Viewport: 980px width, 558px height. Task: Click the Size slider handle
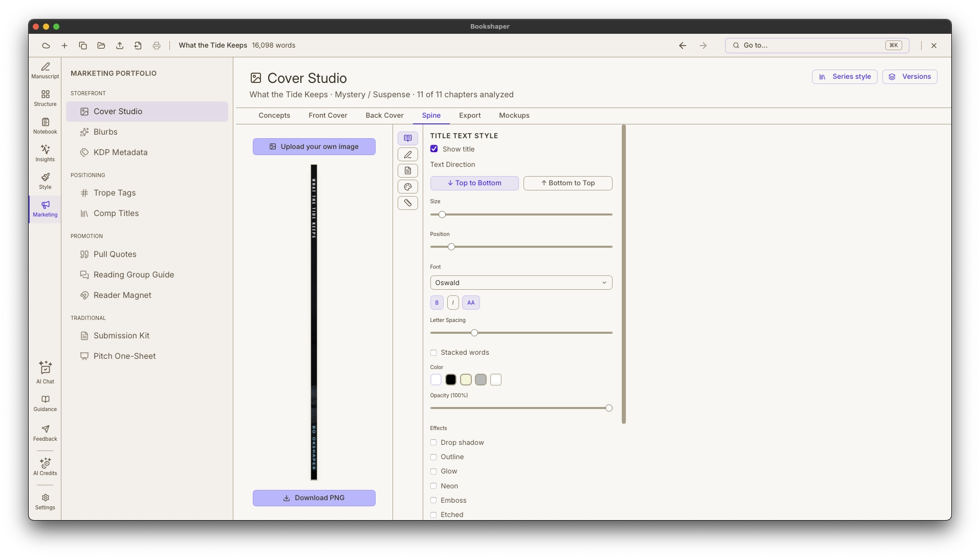(442, 214)
